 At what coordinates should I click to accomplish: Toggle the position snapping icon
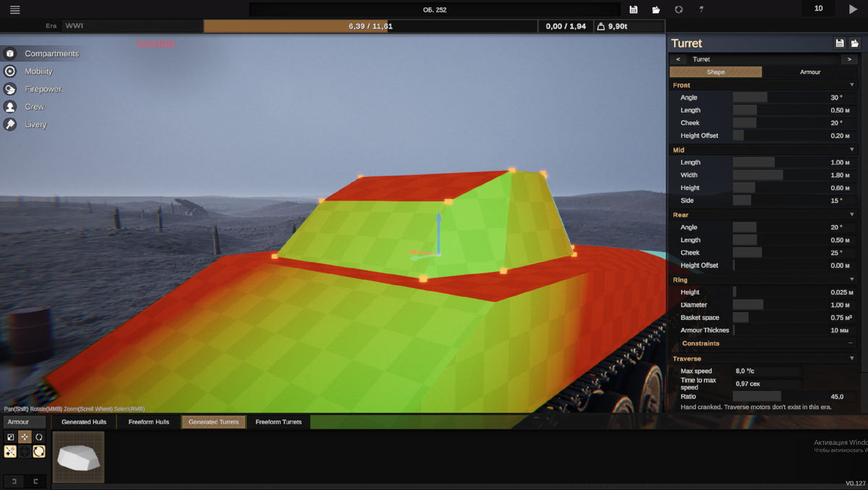pos(10,452)
